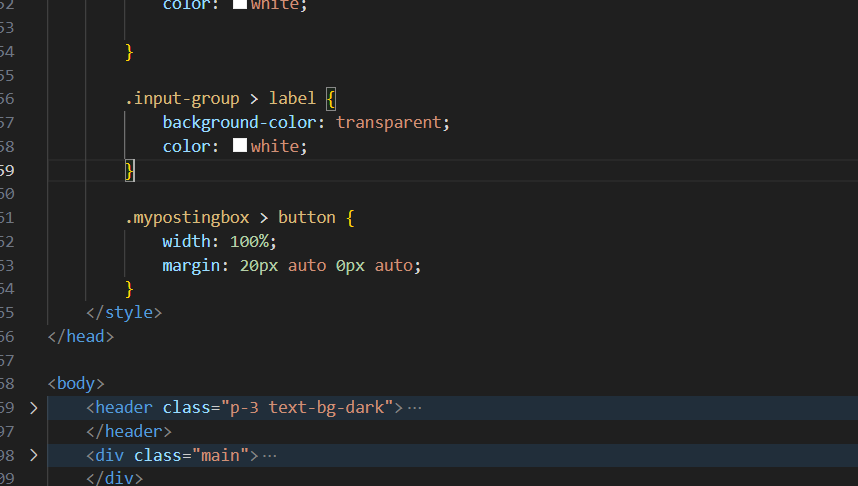Unfold the ellipsis after the header tag
Screen dimensions: 858x486
[x=414, y=408]
